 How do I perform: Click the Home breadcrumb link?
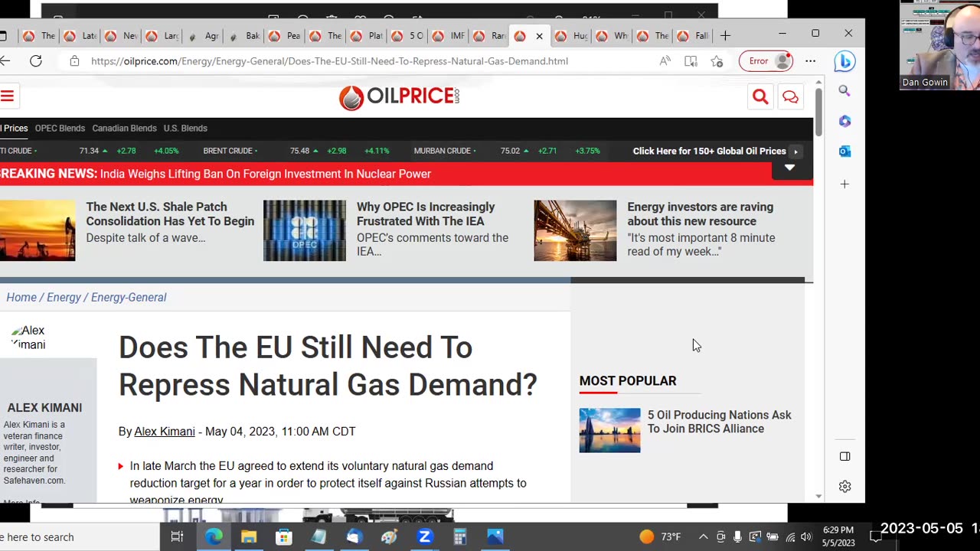(x=21, y=297)
